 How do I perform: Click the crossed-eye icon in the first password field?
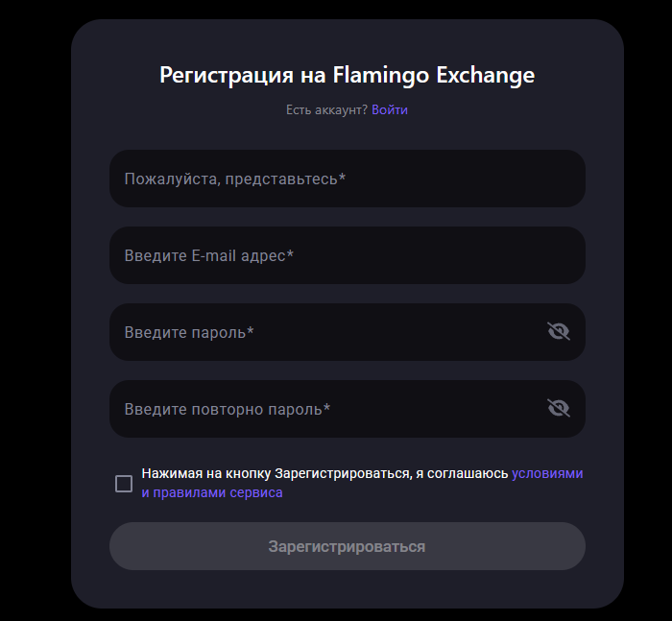click(x=558, y=332)
